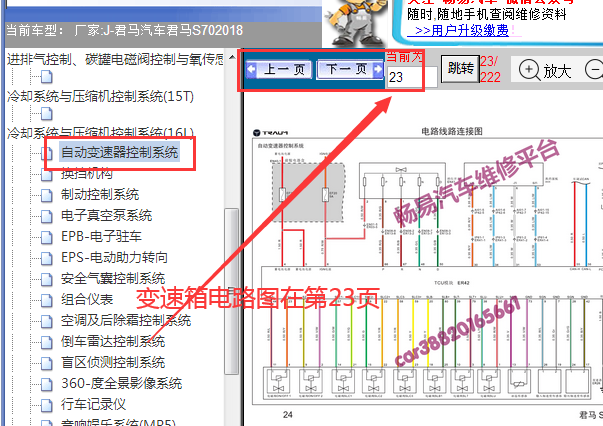603x426 pixels.
Task: Click document icon beside 倒车雷达控制系统
Action: 47,342
